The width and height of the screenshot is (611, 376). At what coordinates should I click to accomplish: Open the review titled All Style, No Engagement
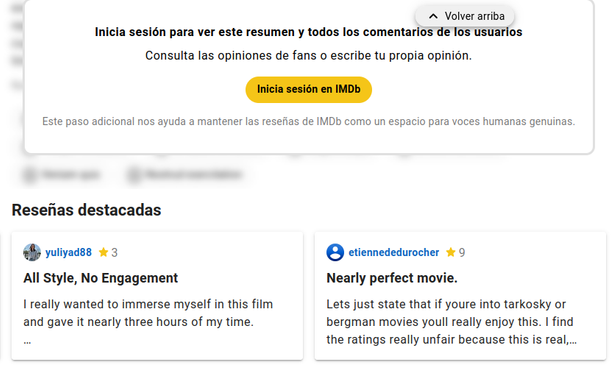click(101, 278)
